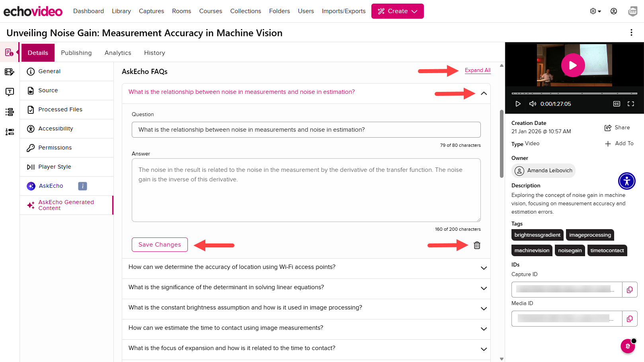Viewport: 644px width, 362px height.
Task: Copy the Media ID using its copy icon
Action: pos(630,319)
